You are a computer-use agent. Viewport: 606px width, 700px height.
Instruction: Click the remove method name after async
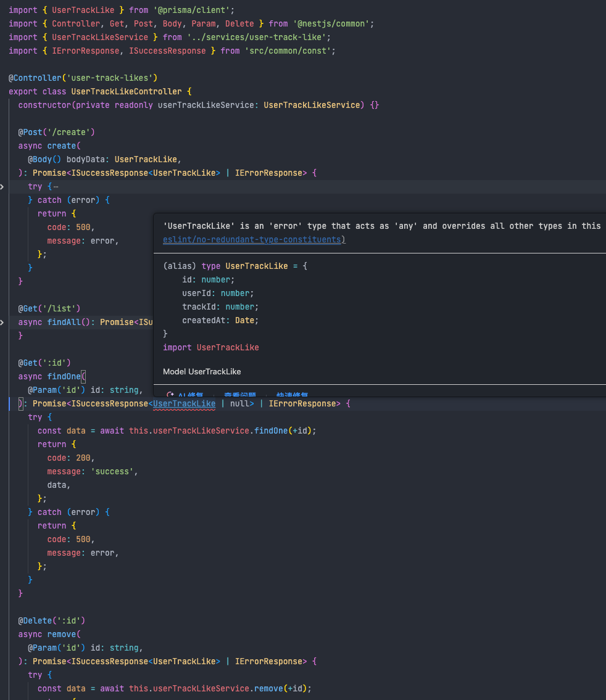[x=62, y=635]
